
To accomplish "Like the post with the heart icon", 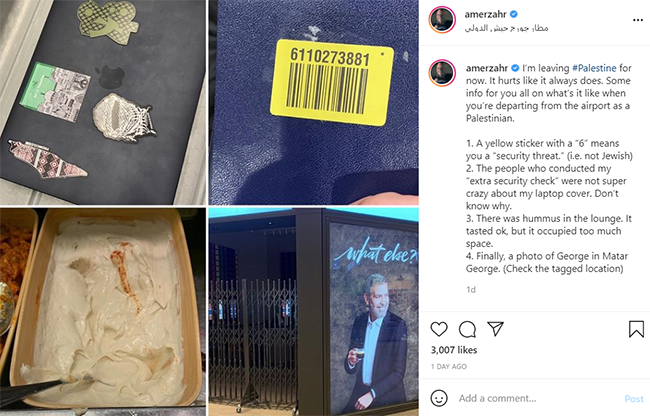I will click(439, 329).
